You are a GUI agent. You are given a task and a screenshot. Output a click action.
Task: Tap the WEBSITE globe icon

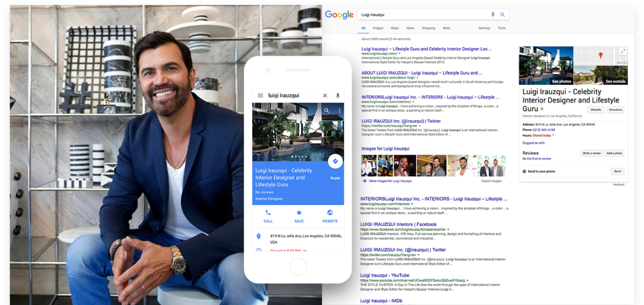330,213
